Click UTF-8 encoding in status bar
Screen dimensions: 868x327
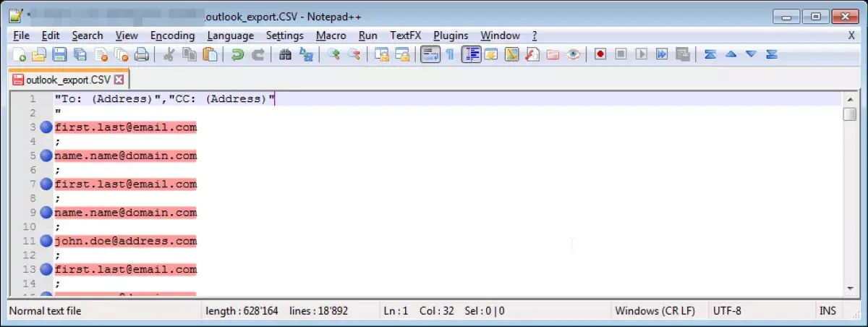pos(728,311)
